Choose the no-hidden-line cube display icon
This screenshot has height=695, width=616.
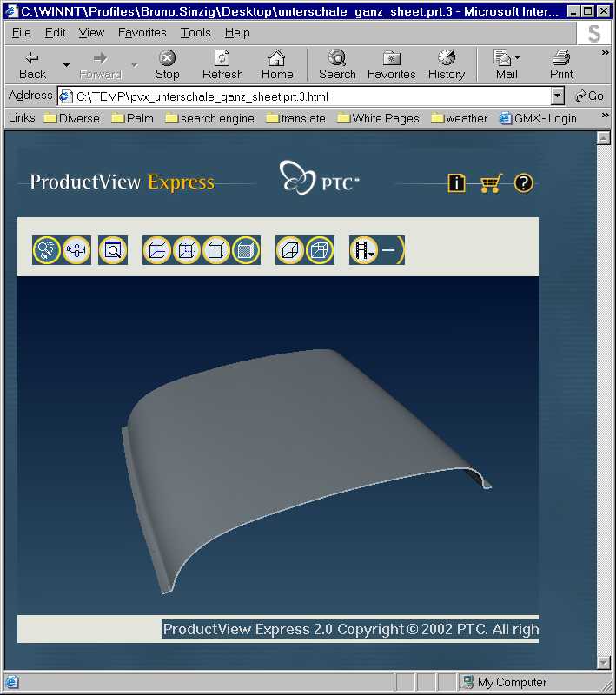216,250
